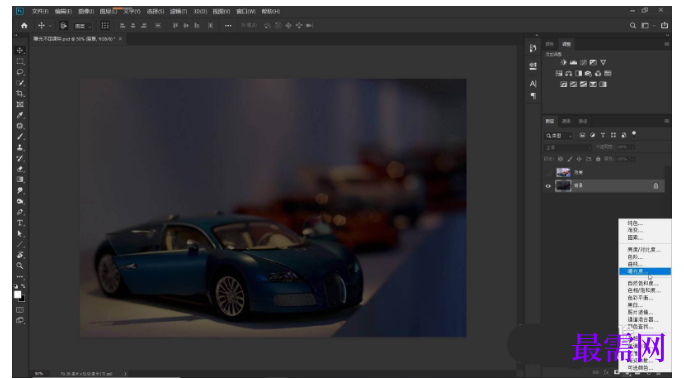Open the search icon at top right
The image size is (684, 379).
[x=633, y=25]
